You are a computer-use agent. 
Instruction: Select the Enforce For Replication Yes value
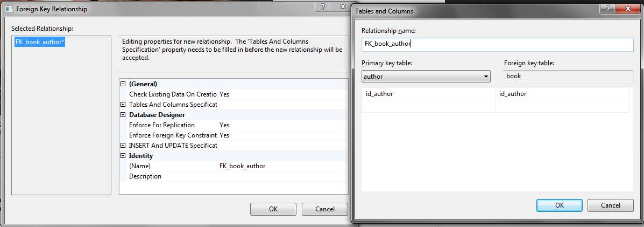282,125
